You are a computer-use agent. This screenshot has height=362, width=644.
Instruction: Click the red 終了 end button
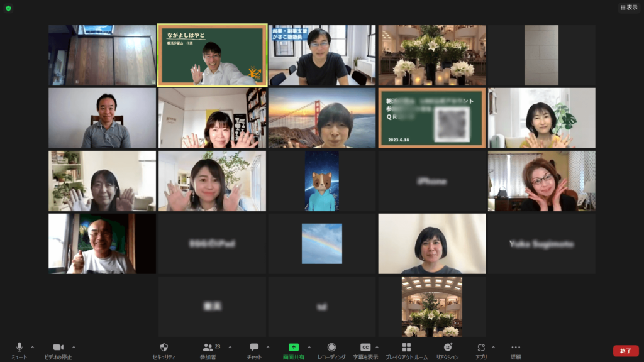coord(626,351)
